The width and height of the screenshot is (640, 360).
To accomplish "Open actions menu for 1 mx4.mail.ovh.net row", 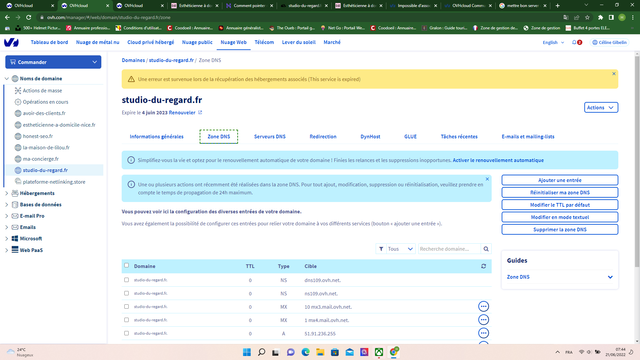I will point(483,320).
